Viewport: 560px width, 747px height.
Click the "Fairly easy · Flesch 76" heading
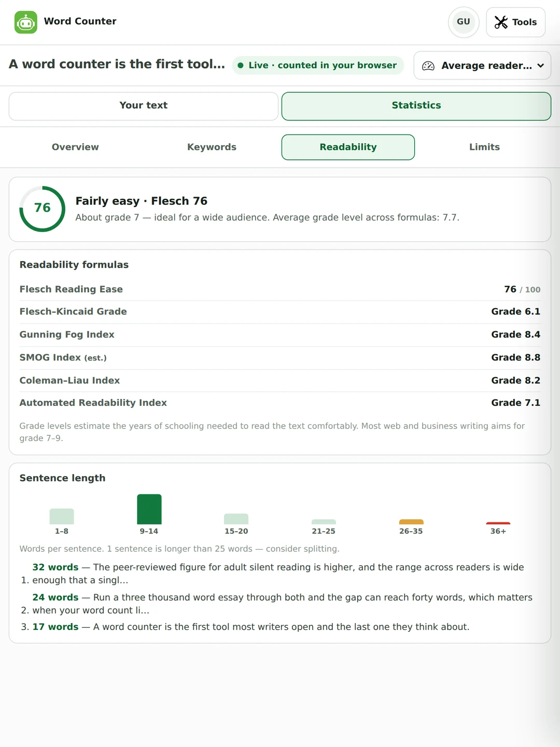click(142, 201)
